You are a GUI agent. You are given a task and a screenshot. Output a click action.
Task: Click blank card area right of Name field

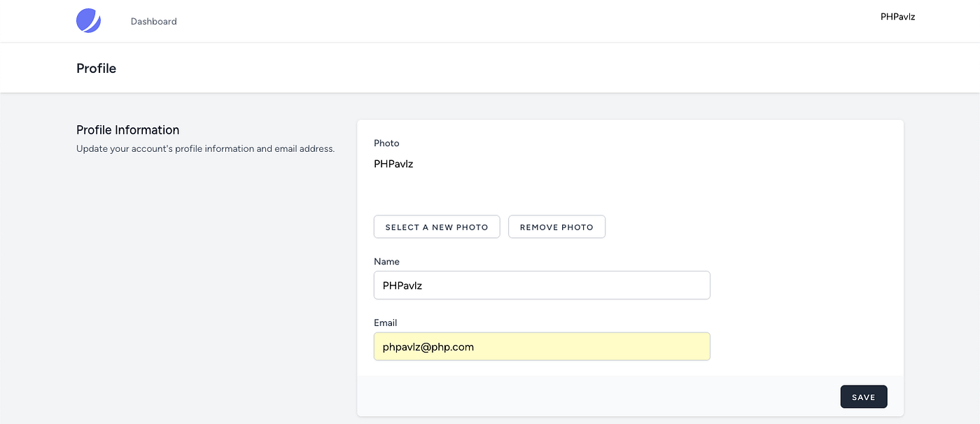[x=805, y=285]
